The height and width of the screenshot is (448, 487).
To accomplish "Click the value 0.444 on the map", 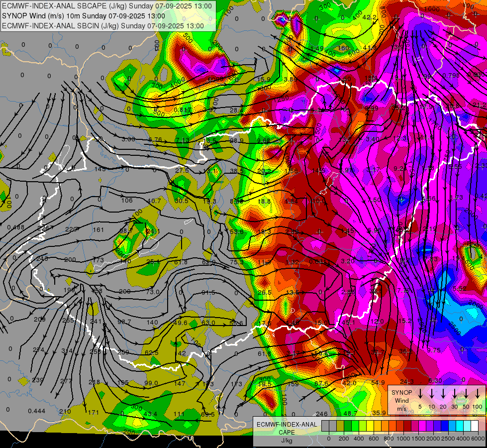I will coord(37,411).
